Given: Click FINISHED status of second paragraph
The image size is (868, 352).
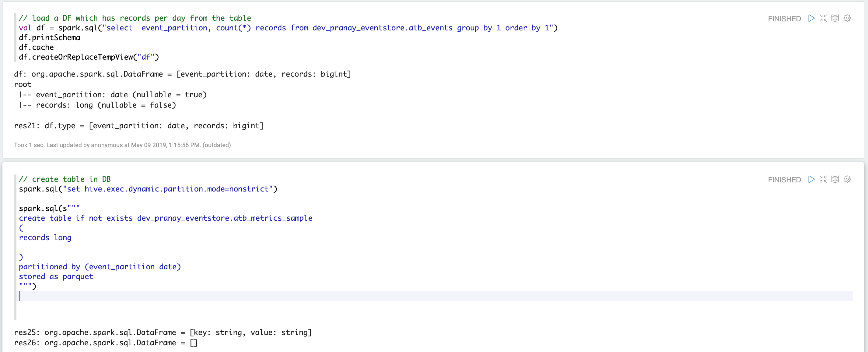Looking at the screenshot, I should 784,180.
